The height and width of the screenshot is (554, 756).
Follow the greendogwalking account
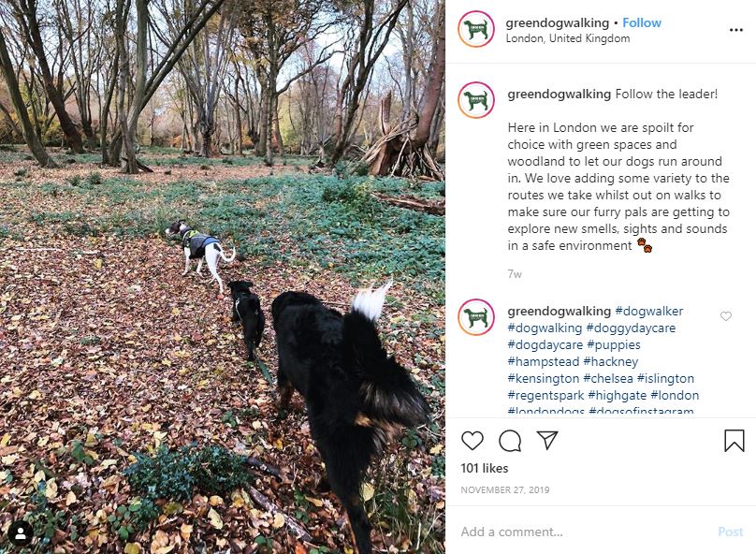coord(642,22)
